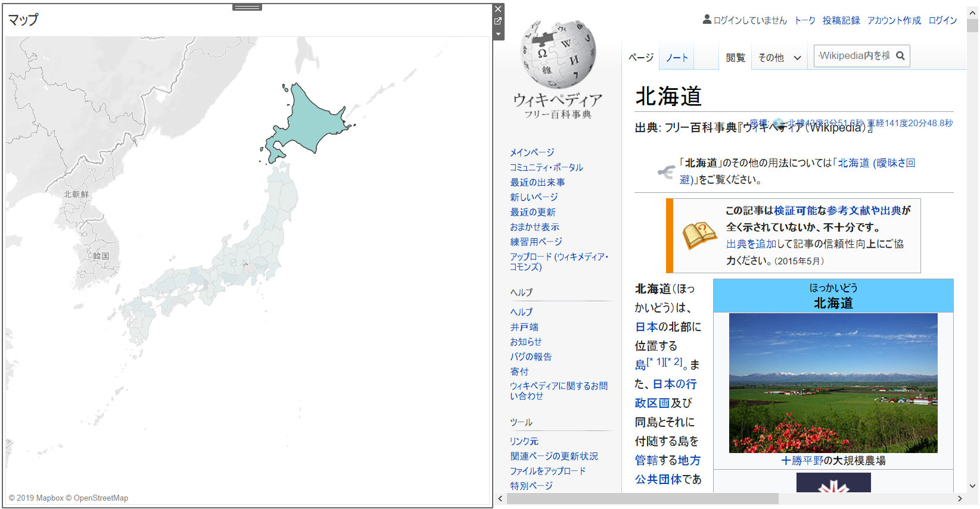The width and height of the screenshot is (980, 509).
Task: Click the disambiguation arrow icon beside 北海道 note
Action: (666, 172)
